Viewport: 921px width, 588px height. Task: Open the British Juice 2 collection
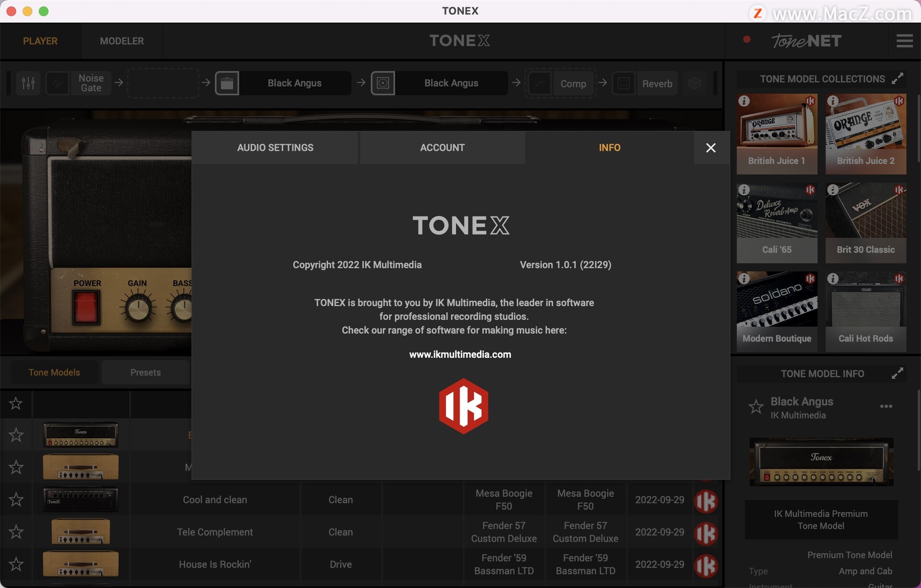click(x=866, y=134)
